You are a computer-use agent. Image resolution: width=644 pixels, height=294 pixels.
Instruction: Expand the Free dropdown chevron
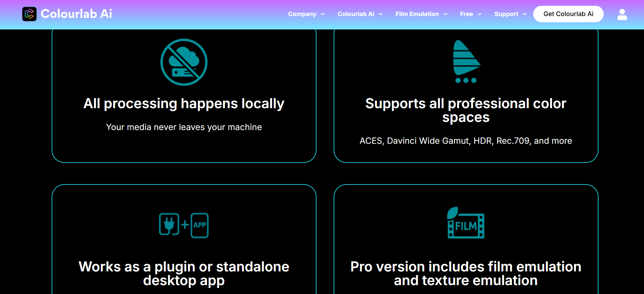pos(480,14)
